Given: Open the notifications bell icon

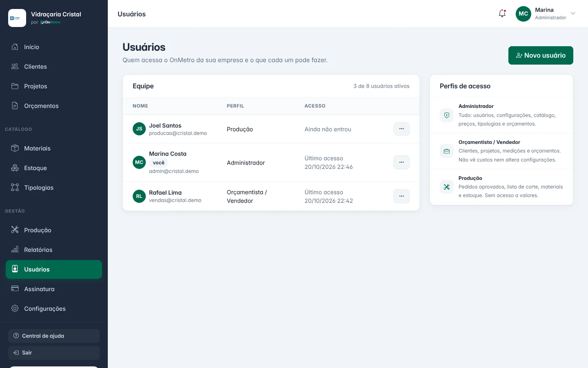Looking at the screenshot, I should pos(502,13).
